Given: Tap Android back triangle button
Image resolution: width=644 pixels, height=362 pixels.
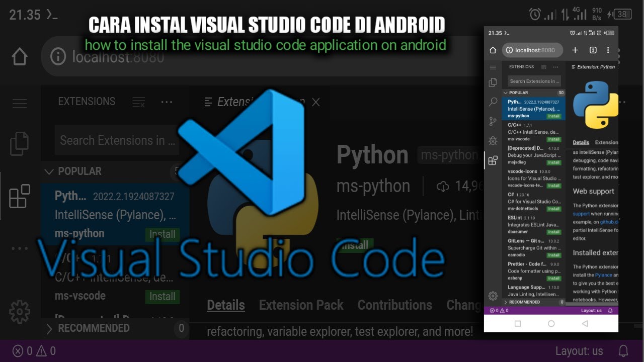Looking at the screenshot, I should pos(585,324).
